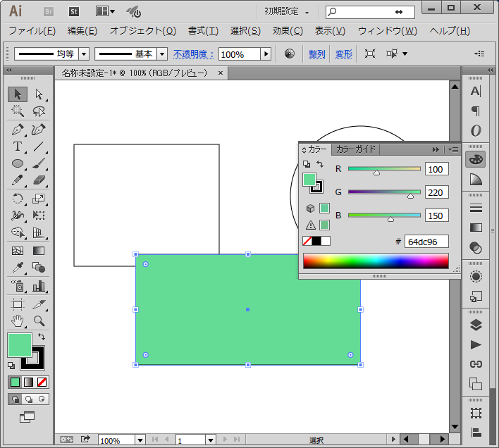Select the Magic Wand tool

pos(18,111)
